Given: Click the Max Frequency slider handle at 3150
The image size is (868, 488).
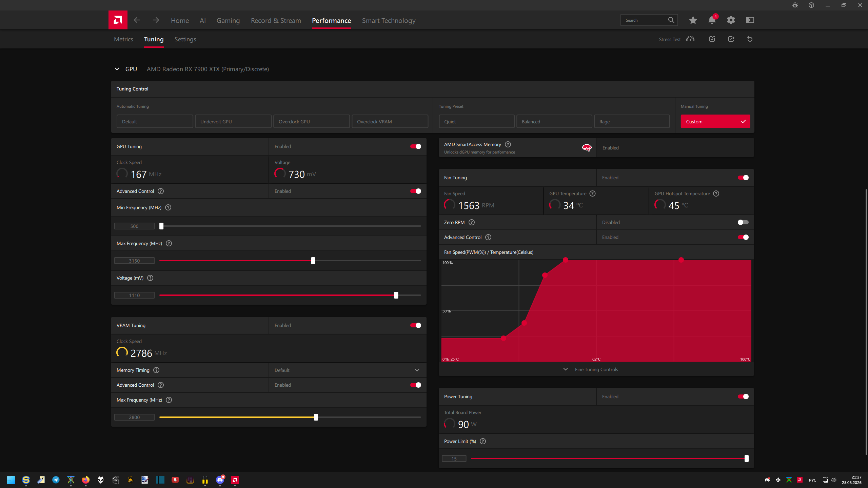Looking at the screenshot, I should (x=313, y=261).
